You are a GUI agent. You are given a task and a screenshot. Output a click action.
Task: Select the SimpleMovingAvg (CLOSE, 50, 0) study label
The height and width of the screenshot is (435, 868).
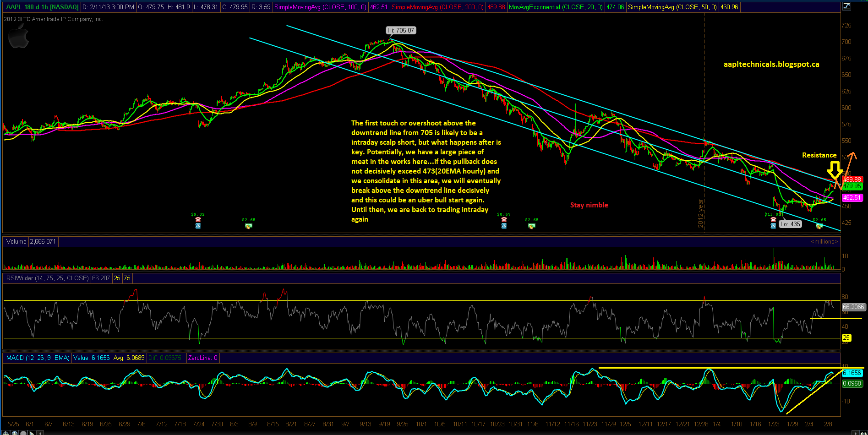[x=672, y=7]
